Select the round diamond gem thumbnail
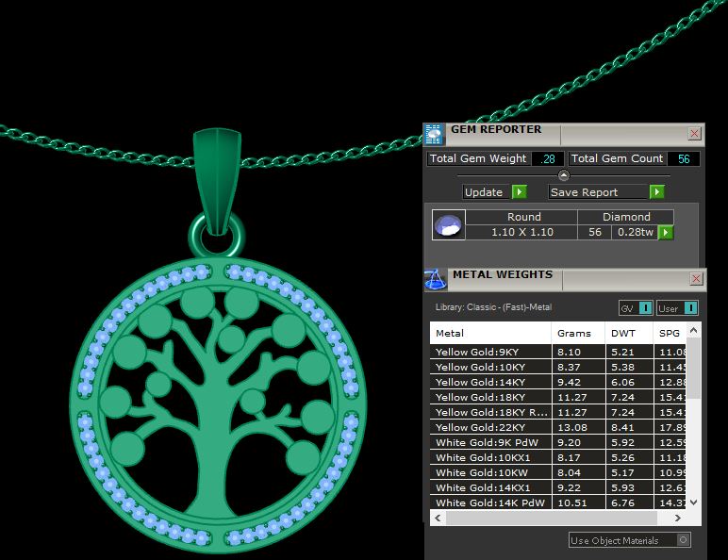 449,224
